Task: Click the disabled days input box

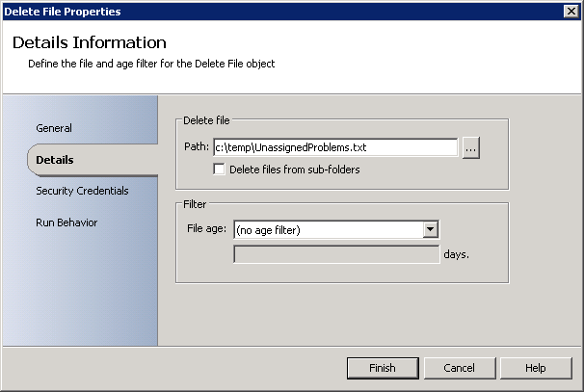Action: (x=336, y=254)
